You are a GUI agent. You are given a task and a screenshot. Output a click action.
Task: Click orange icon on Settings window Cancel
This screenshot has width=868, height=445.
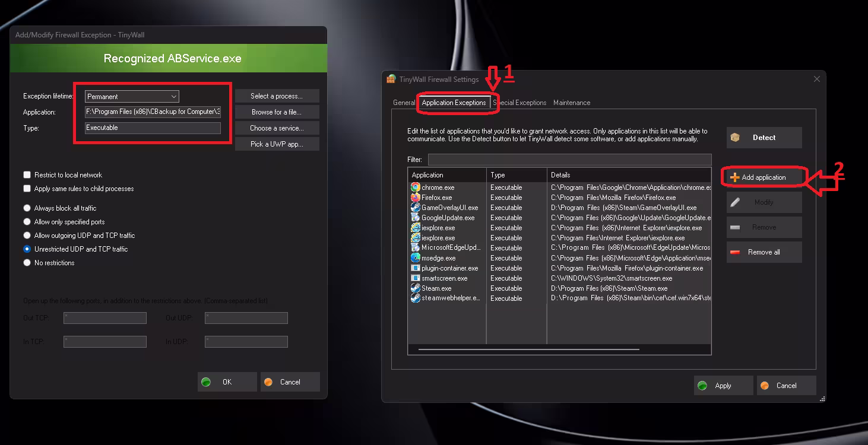pos(765,386)
